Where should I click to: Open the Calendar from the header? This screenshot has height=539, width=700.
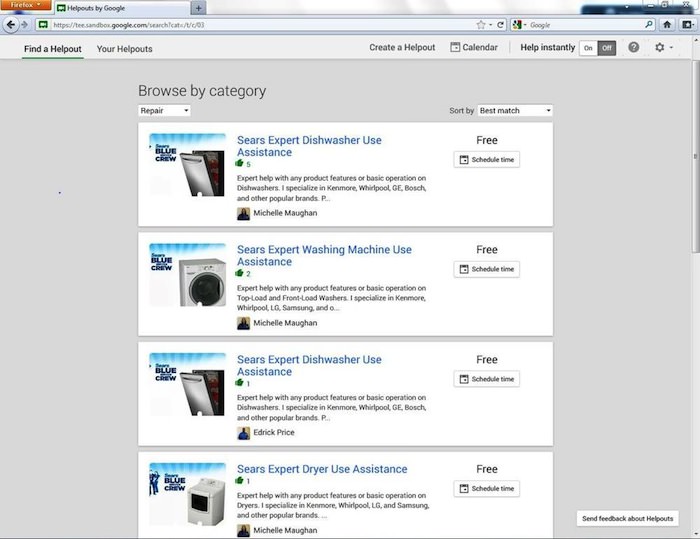pos(474,47)
